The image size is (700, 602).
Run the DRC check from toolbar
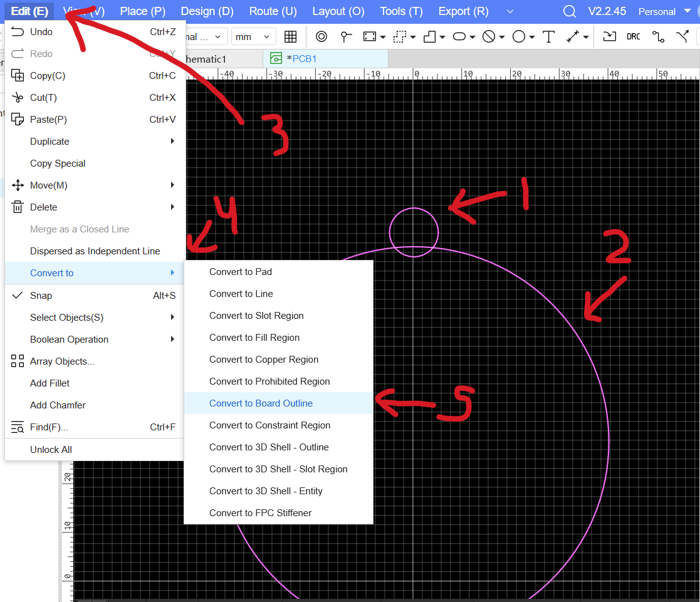(633, 37)
